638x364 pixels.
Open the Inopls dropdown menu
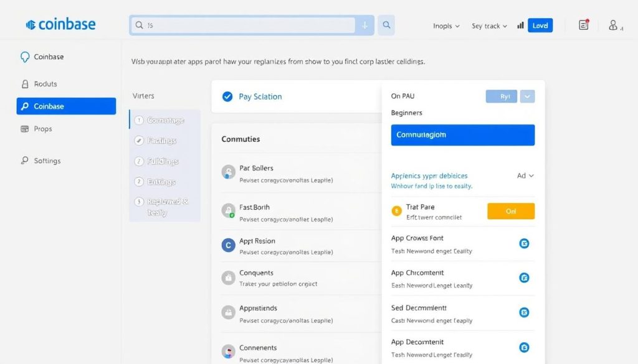(446, 26)
